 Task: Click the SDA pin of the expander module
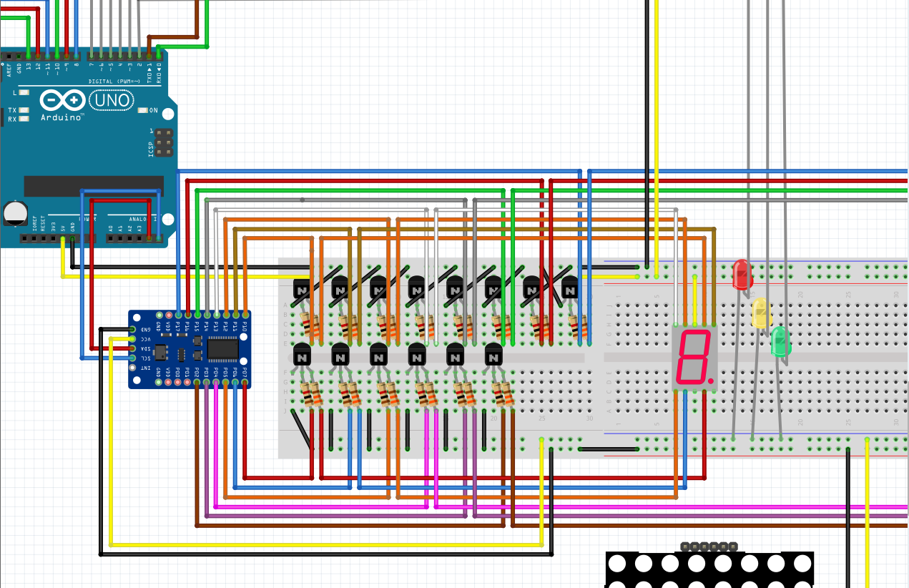tap(132, 348)
